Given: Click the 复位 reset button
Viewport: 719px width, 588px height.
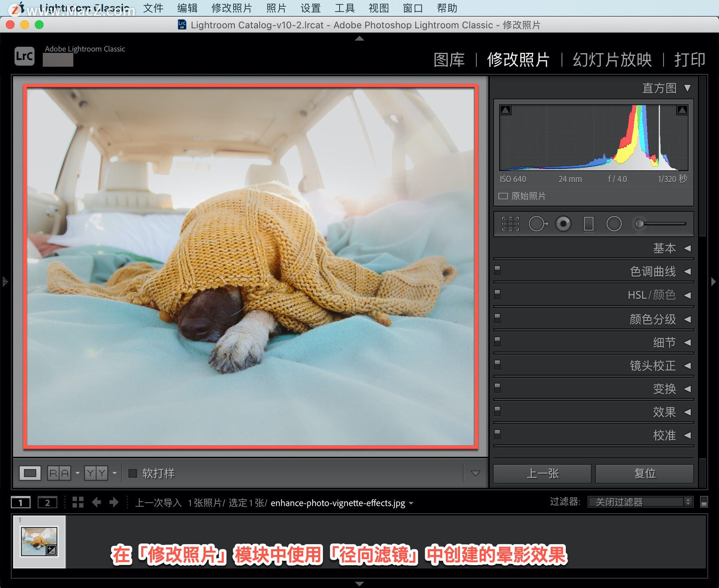Looking at the screenshot, I should coord(644,473).
